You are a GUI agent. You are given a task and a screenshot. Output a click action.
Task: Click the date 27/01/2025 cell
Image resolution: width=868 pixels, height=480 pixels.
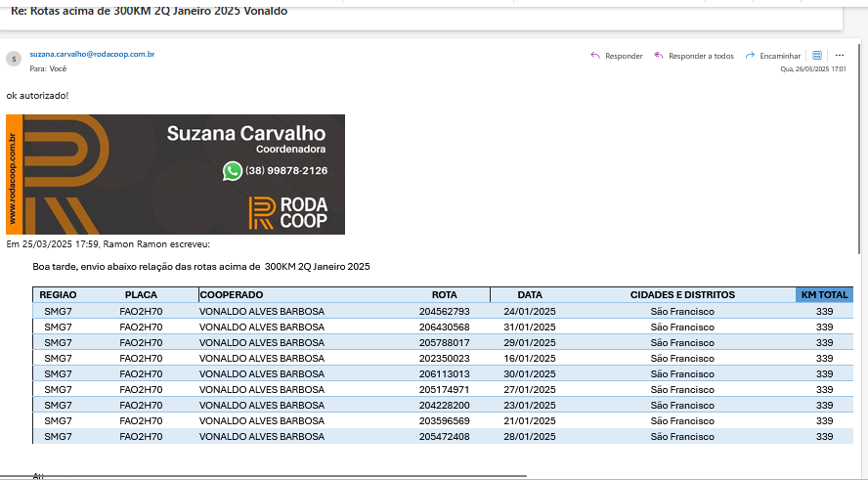[530, 389]
